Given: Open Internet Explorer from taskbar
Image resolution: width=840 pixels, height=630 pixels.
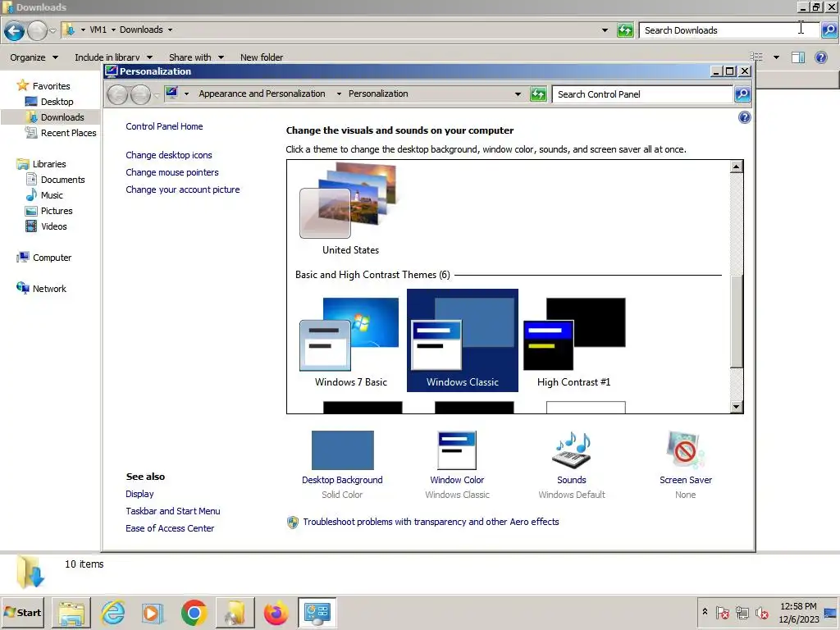Looking at the screenshot, I should point(113,613).
